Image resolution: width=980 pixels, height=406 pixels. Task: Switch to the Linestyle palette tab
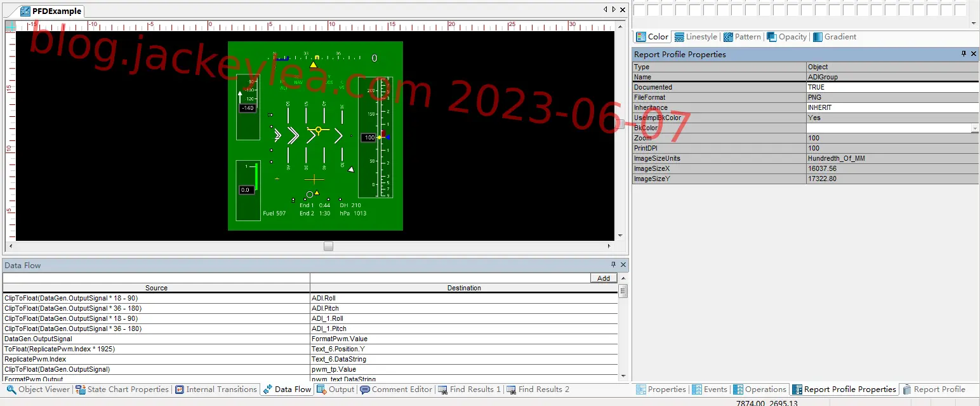tap(696, 37)
